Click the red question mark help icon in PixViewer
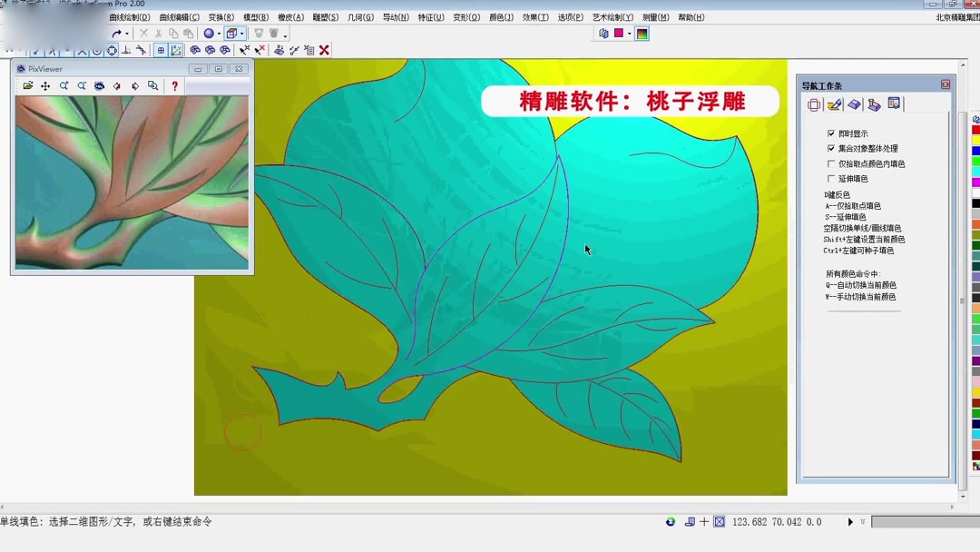This screenshot has width=980, height=552. point(174,85)
